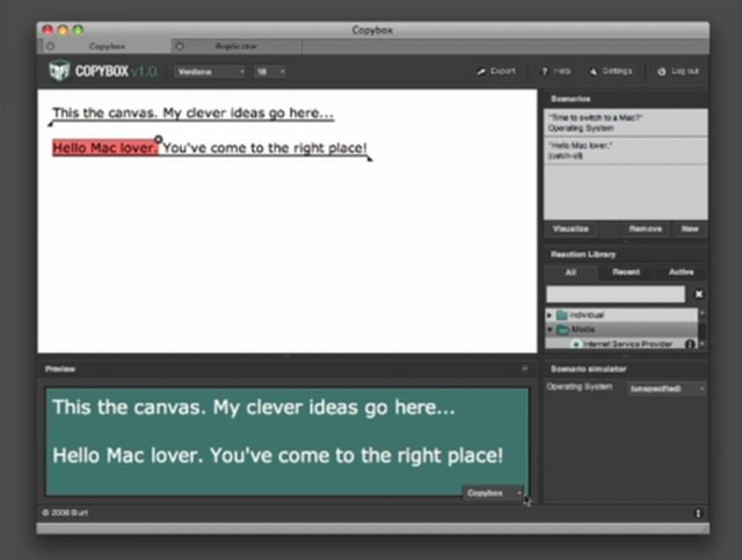Click "You've come to the right place!" in canvas
742x560 pixels.
point(265,148)
